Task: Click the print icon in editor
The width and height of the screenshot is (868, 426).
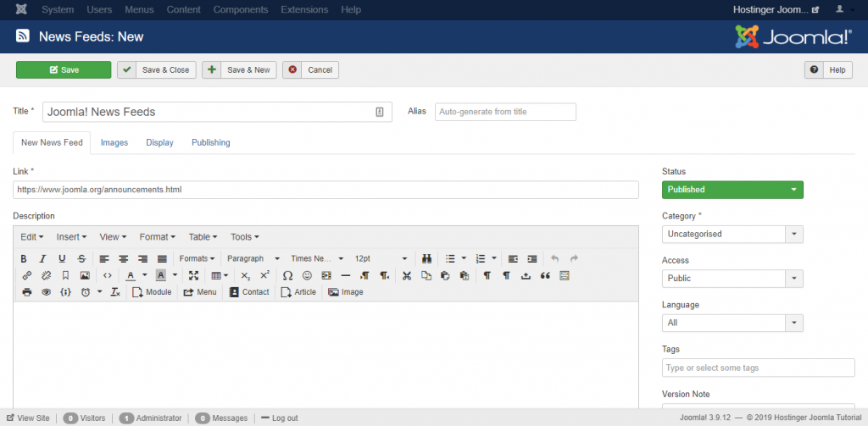Action: 26,292
